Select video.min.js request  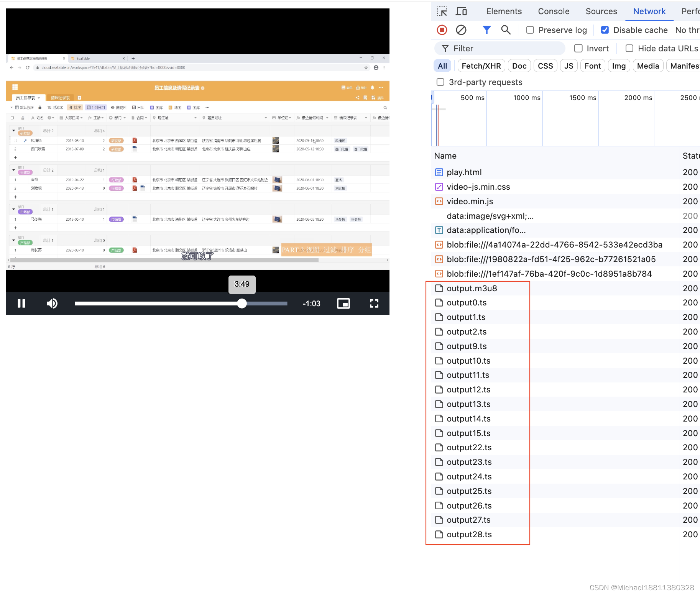coord(555,201)
